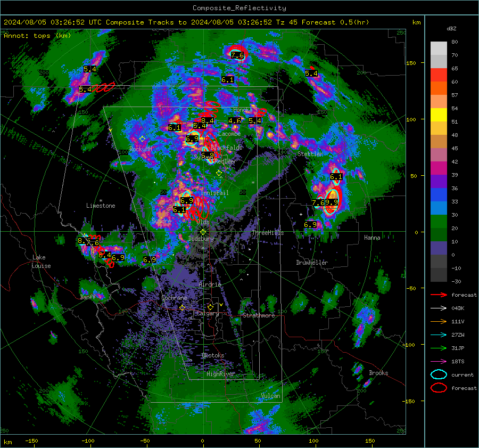479x448 pixels.
Task: Click the Innisfail town label
Action: pyautogui.click(x=214, y=193)
